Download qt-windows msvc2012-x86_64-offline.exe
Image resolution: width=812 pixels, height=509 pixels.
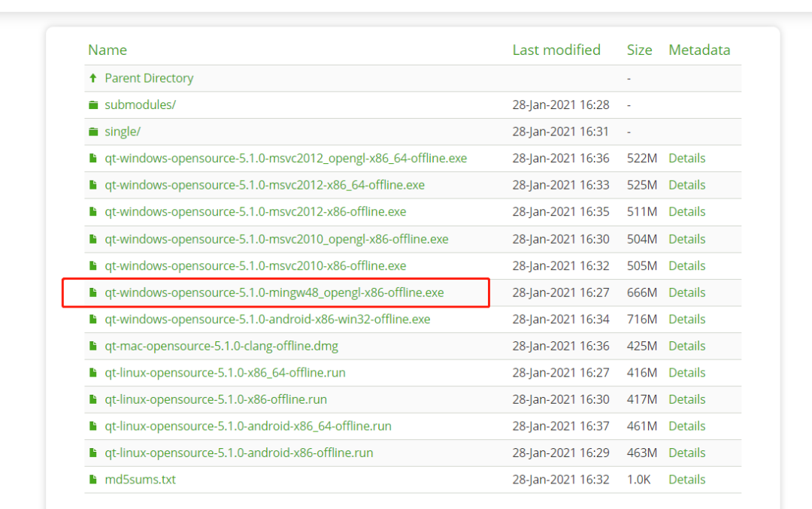pos(265,185)
